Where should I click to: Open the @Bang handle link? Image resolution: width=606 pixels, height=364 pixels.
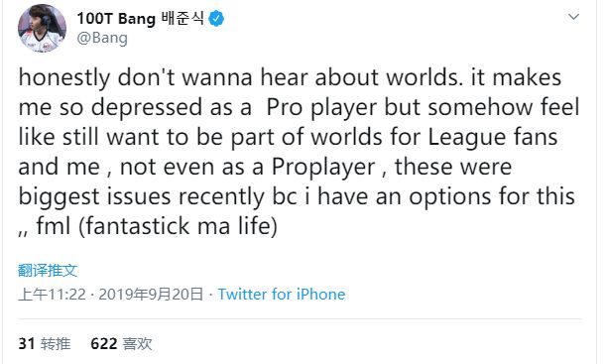coord(102,38)
